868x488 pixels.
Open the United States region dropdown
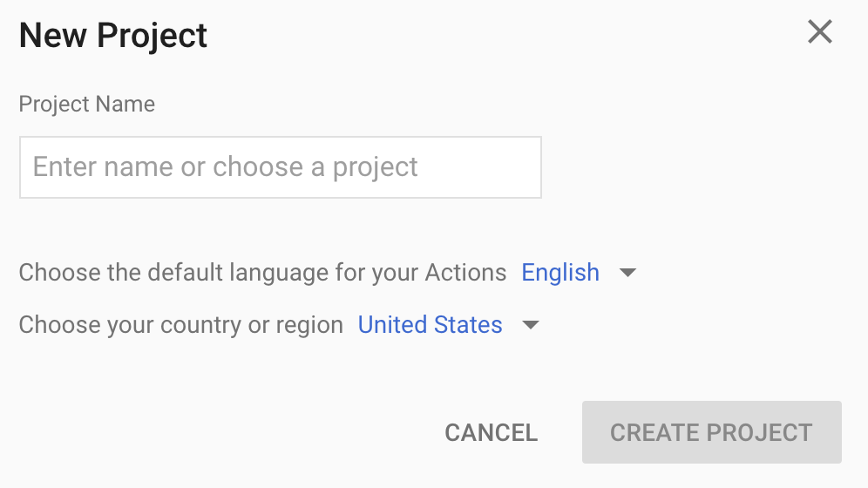(431, 325)
